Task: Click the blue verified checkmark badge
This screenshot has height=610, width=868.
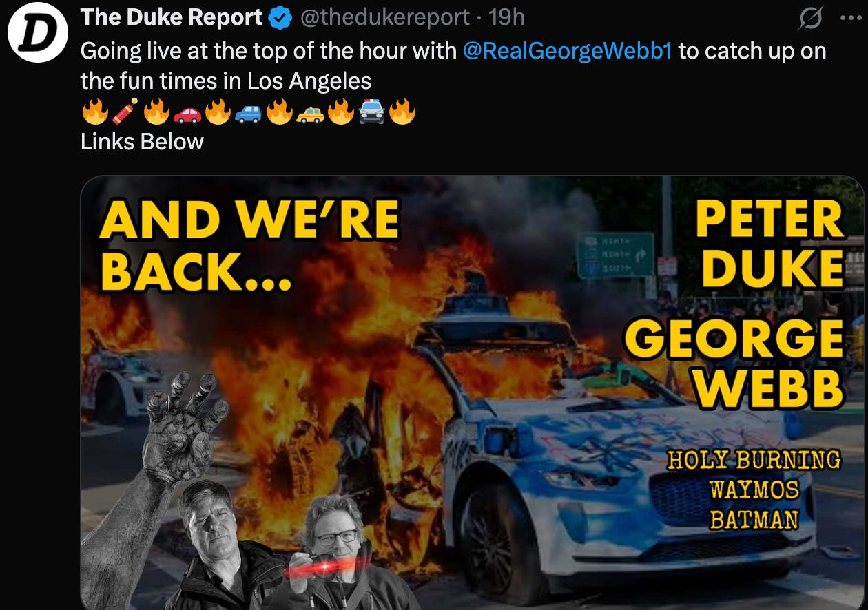Action: click(x=280, y=19)
